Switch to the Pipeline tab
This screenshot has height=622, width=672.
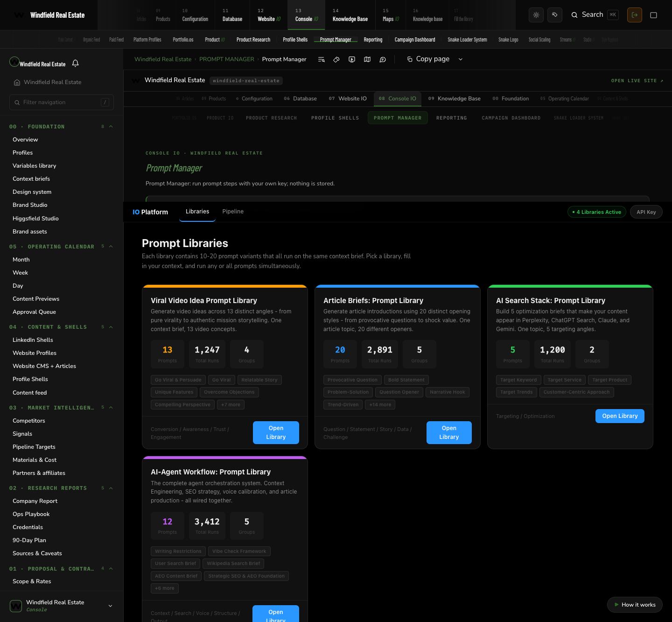(233, 212)
